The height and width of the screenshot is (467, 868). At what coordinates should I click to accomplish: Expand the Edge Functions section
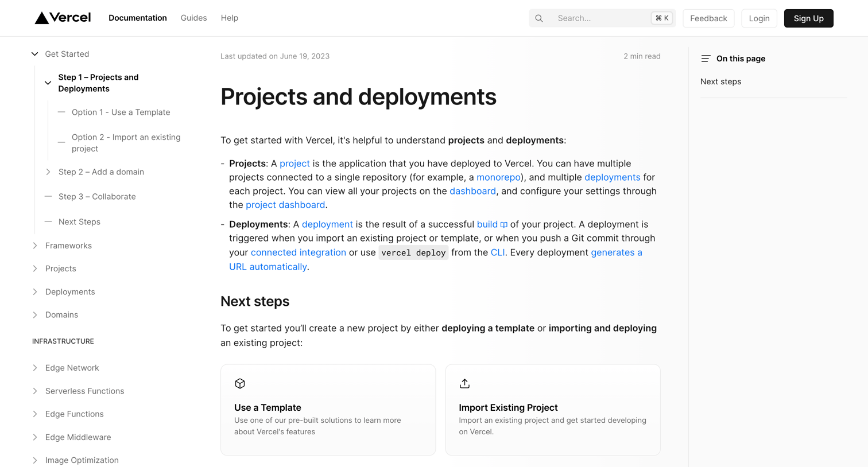pos(35,414)
